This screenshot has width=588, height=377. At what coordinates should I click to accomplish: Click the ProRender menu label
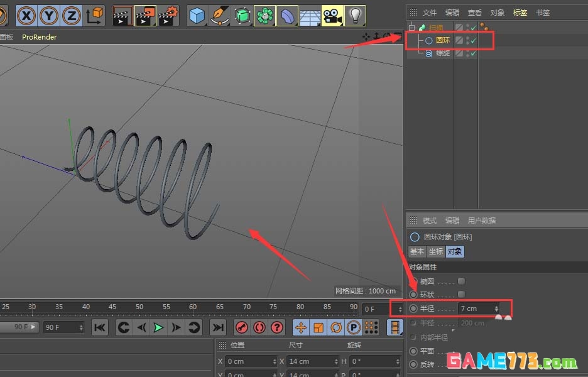pyautogui.click(x=39, y=36)
